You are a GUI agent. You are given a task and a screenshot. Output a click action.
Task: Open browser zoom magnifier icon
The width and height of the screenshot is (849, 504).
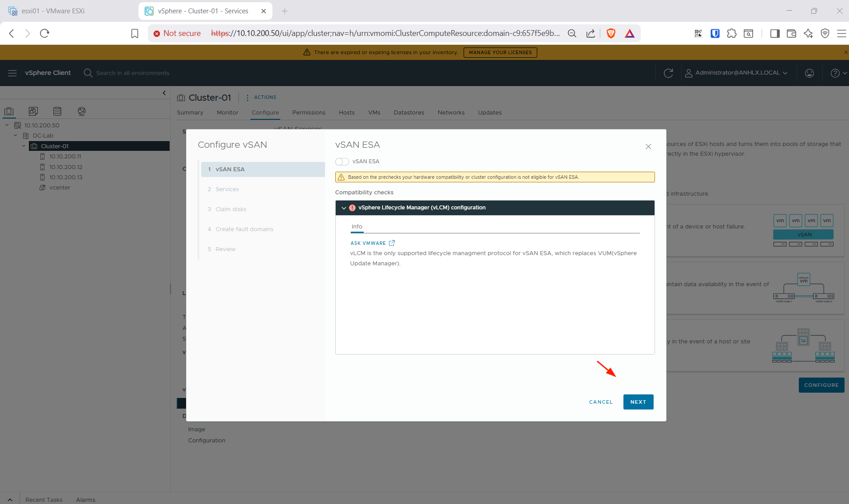572,33
